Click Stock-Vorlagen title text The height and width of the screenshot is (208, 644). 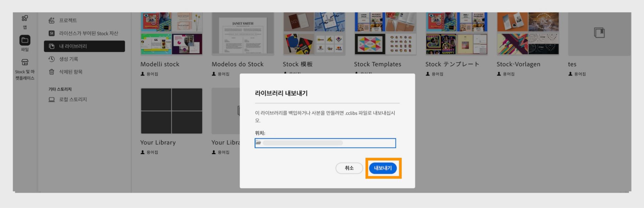(518, 64)
